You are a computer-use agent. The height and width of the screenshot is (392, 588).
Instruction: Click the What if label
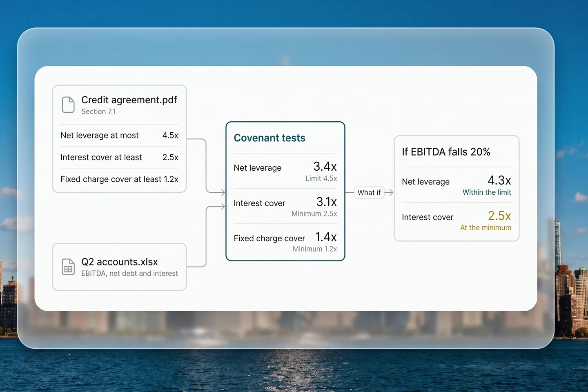click(x=369, y=192)
